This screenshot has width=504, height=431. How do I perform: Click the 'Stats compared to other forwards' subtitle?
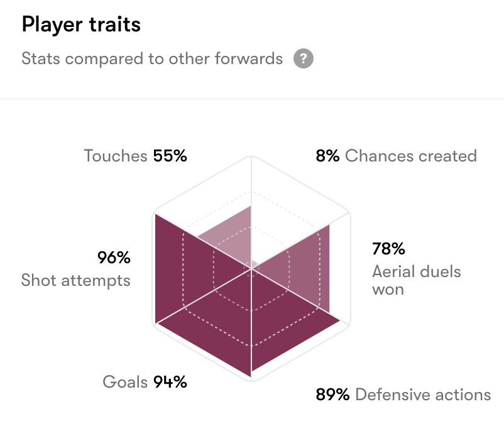point(152,59)
